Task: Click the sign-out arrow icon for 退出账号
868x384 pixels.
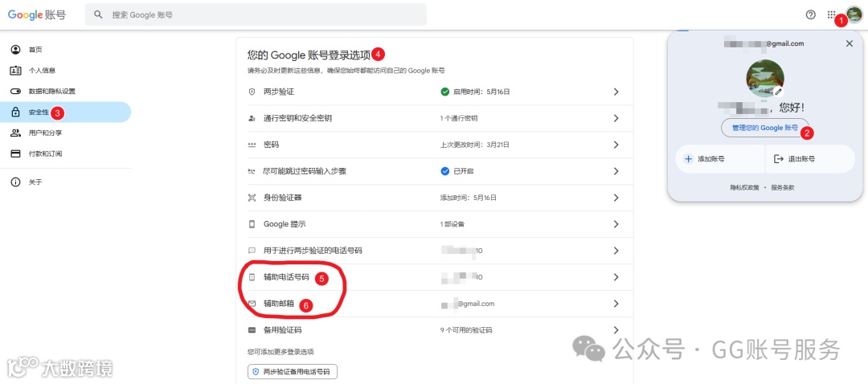Action: 778,159
